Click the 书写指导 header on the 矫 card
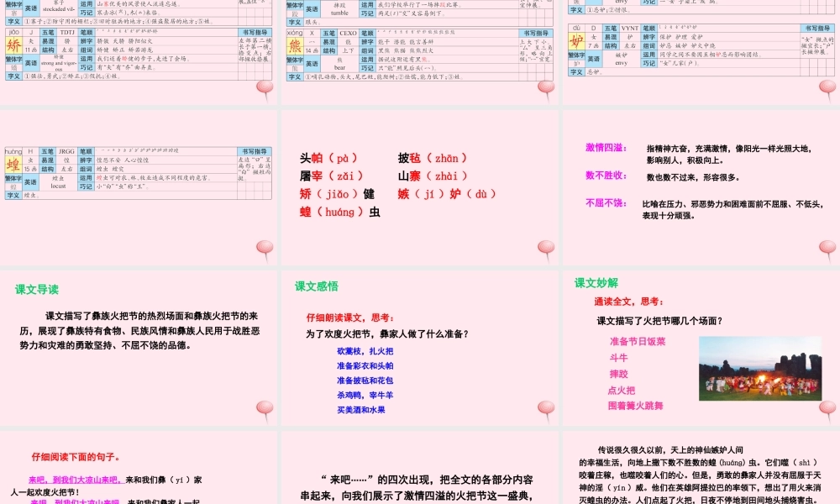 255,32
